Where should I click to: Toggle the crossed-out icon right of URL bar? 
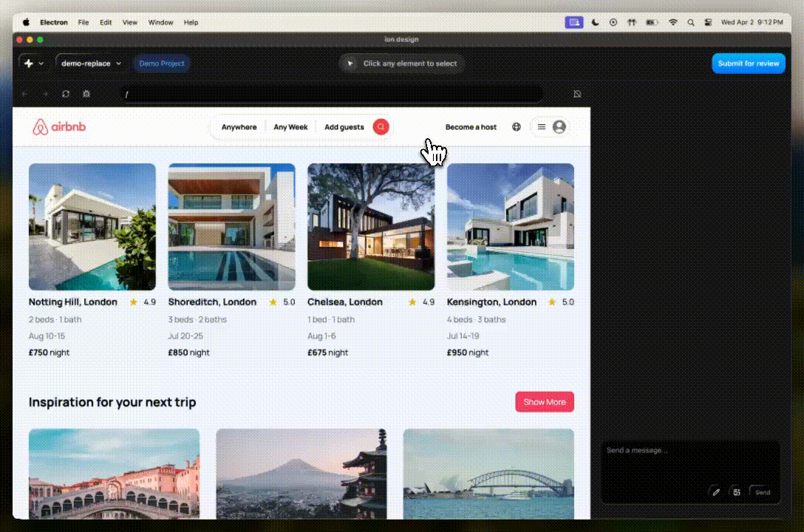(577, 94)
